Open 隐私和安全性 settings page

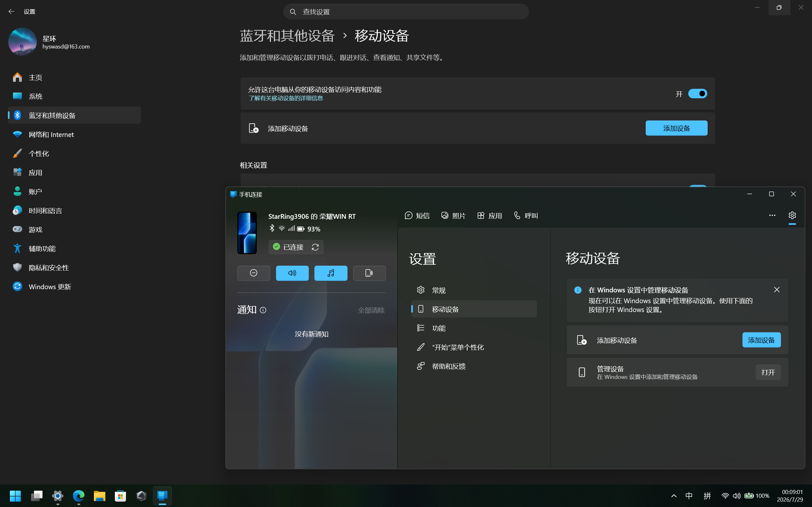click(74, 268)
